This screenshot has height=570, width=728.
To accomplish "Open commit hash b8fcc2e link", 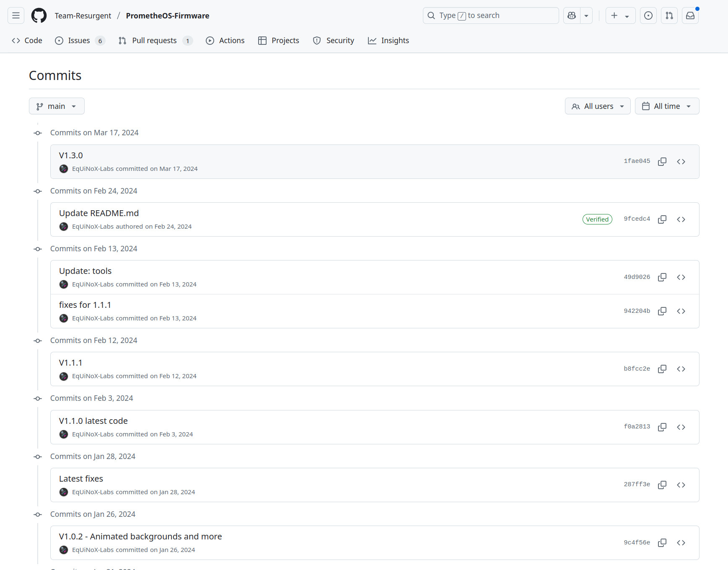I will [637, 369].
